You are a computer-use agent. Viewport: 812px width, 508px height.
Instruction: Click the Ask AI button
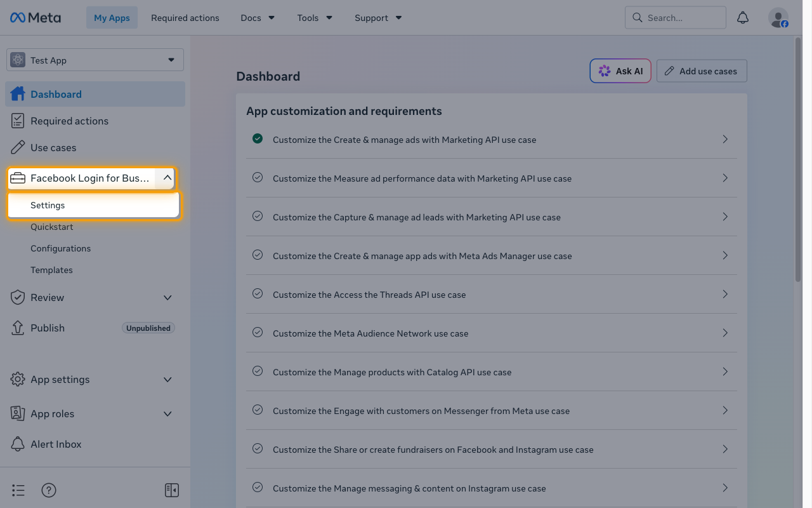[x=620, y=71]
